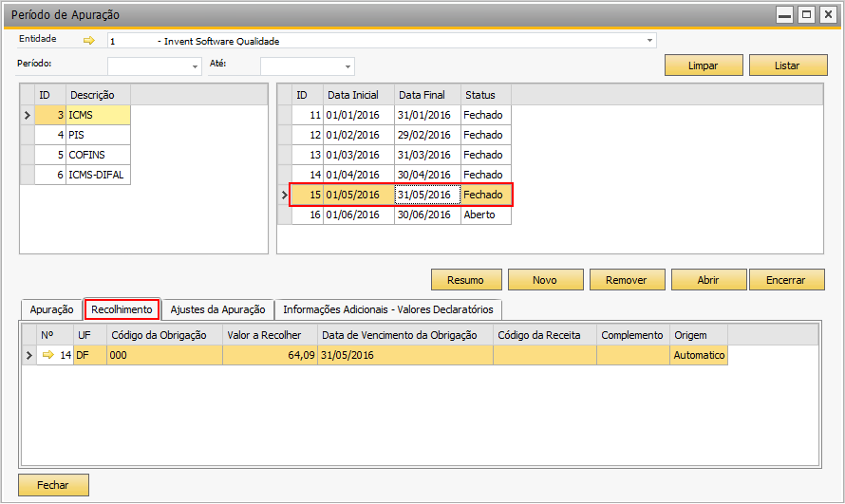Screen dimensions: 845x504
Task: Click the Origem column header
Action: (x=699, y=335)
